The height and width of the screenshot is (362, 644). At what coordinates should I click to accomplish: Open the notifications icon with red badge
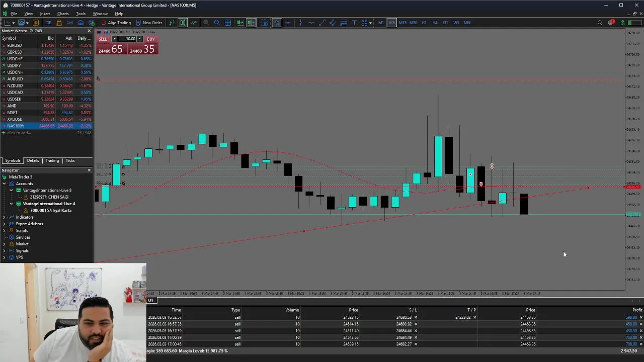coord(611,23)
